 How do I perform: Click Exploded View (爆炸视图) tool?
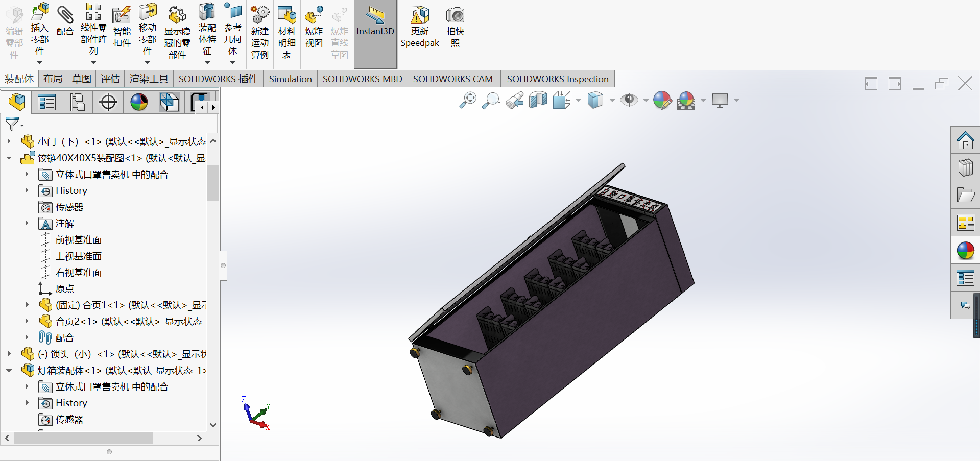click(314, 28)
